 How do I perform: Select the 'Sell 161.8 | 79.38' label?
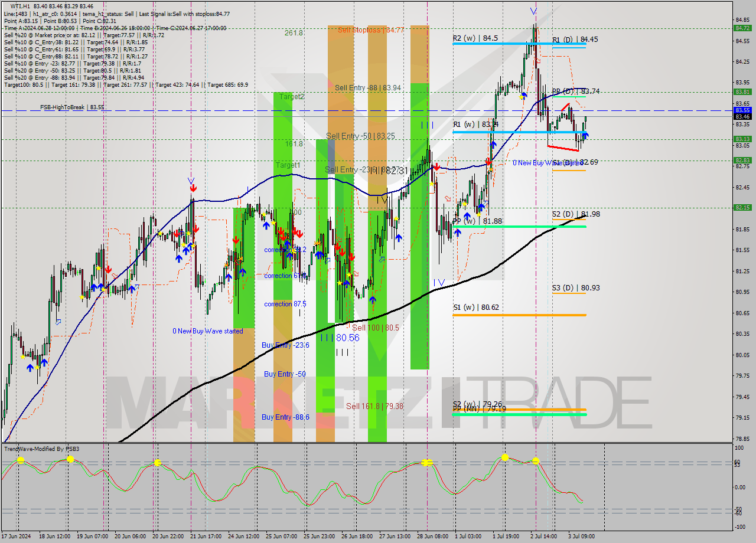pyautogui.click(x=374, y=406)
